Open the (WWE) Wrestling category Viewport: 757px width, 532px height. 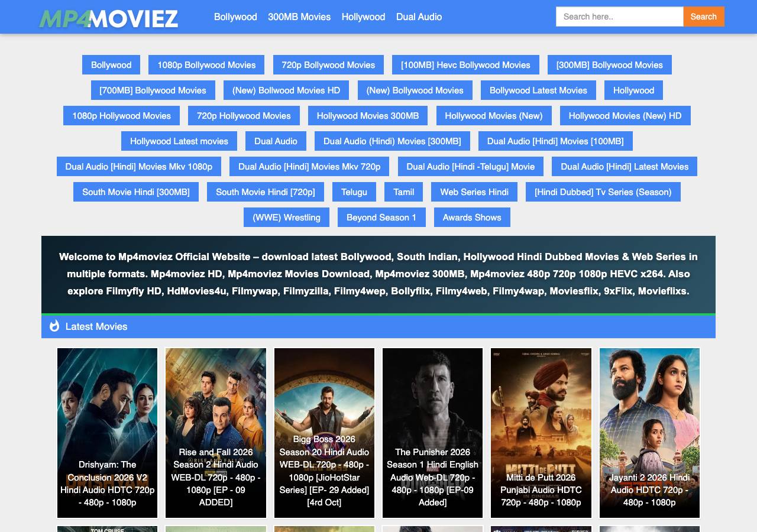(286, 218)
